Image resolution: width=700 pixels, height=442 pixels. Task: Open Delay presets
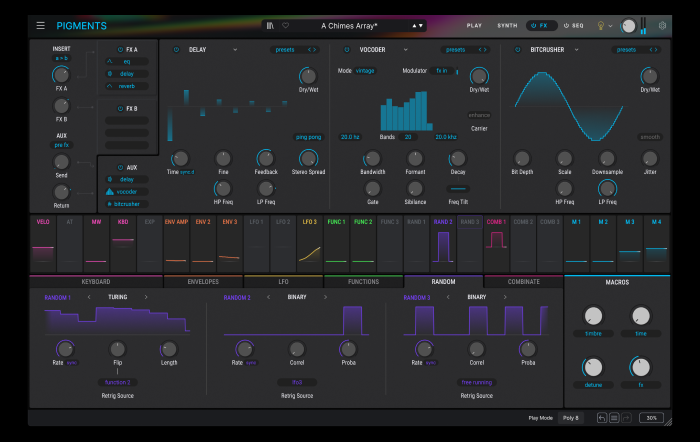pyautogui.click(x=285, y=50)
